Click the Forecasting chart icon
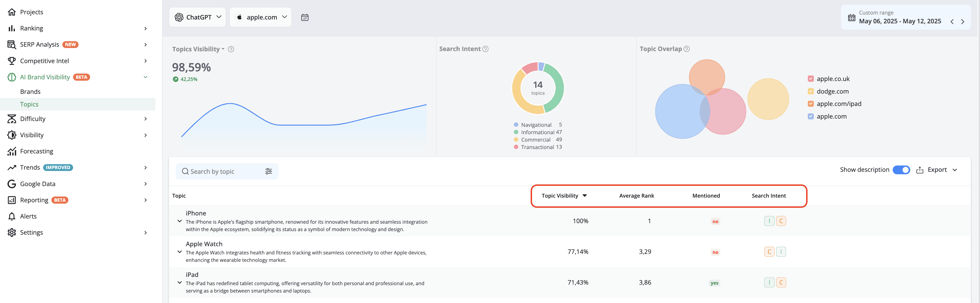Viewport: 980px width, 303px height. point(12,151)
